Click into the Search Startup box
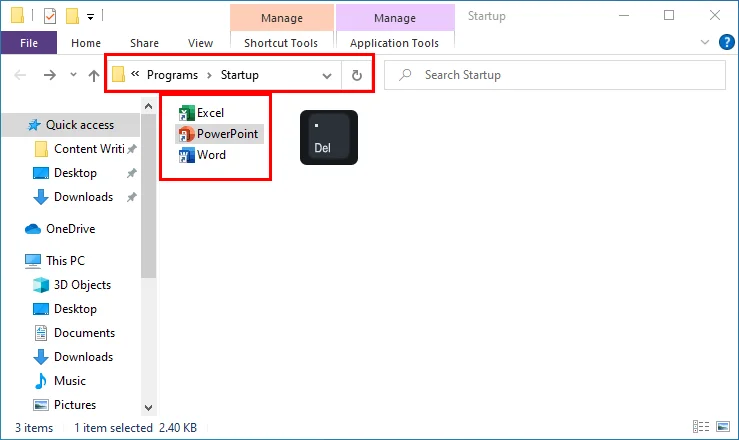Image resolution: width=739 pixels, height=440 pixels. tap(555, 75)
